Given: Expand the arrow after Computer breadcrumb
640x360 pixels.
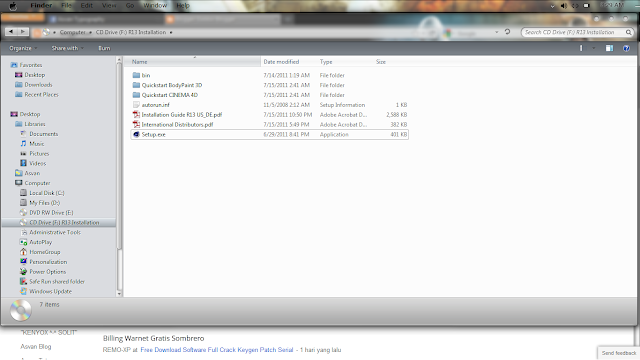Looking at the screenshot, I should tap(91, 32).
